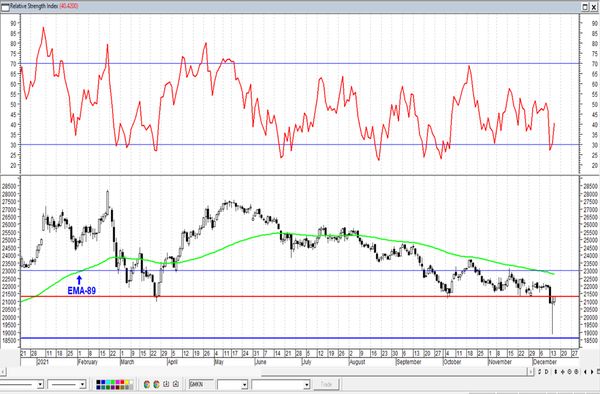Open the dropdown right of GMKN field

click(245, 384)
